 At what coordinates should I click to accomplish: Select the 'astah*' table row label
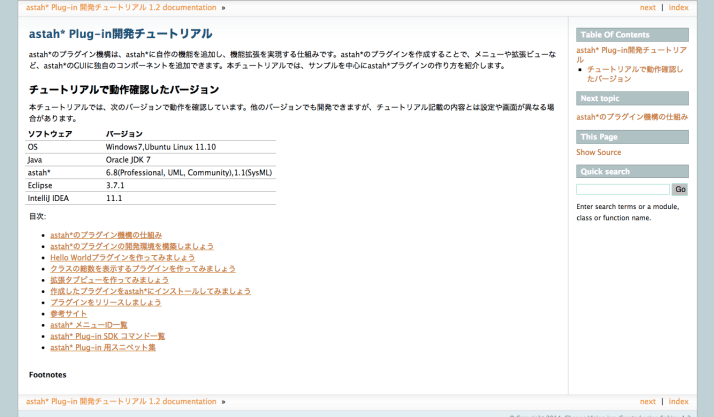[x=39, y=173]
